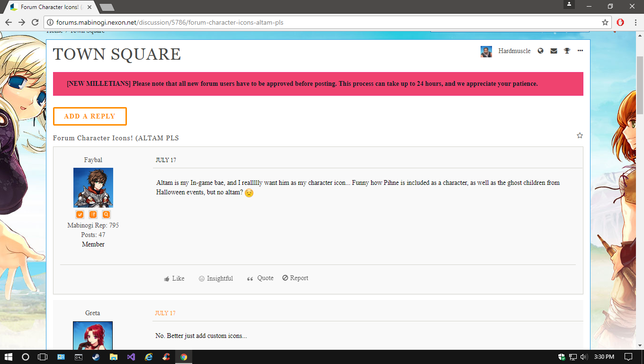Open the envelope messages icon
The height and width of the screenshot is (364, 644).
(554, 51)
